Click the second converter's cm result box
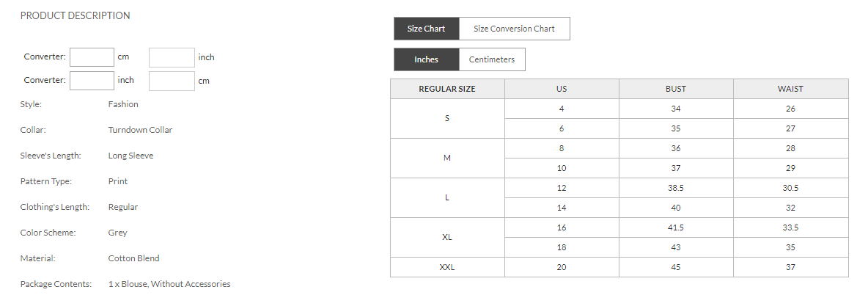The image size is (868, 306). tap(172, 81)
